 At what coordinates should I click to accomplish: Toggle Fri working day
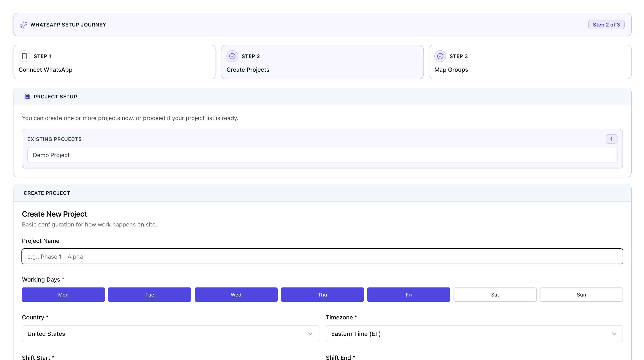408,295
